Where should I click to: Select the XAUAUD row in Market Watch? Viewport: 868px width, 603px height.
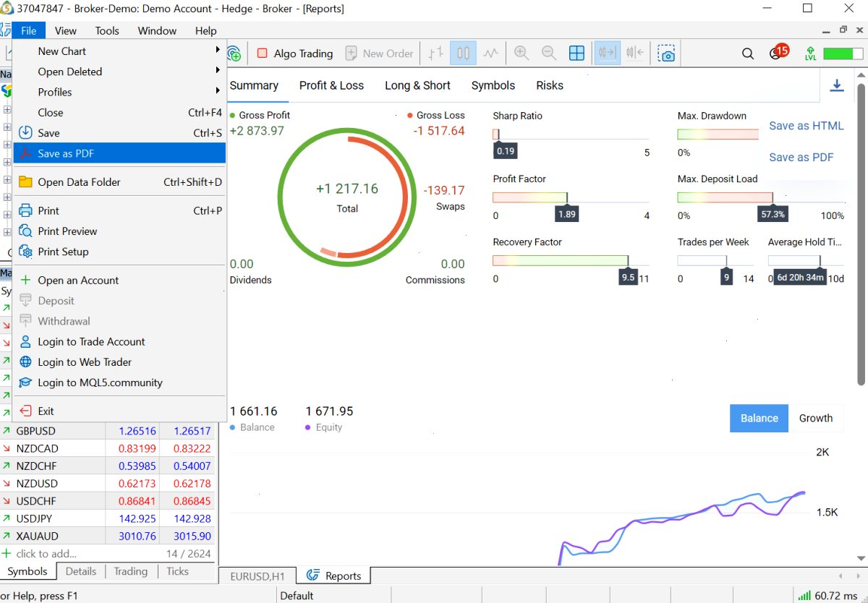(x=109, y=536)
